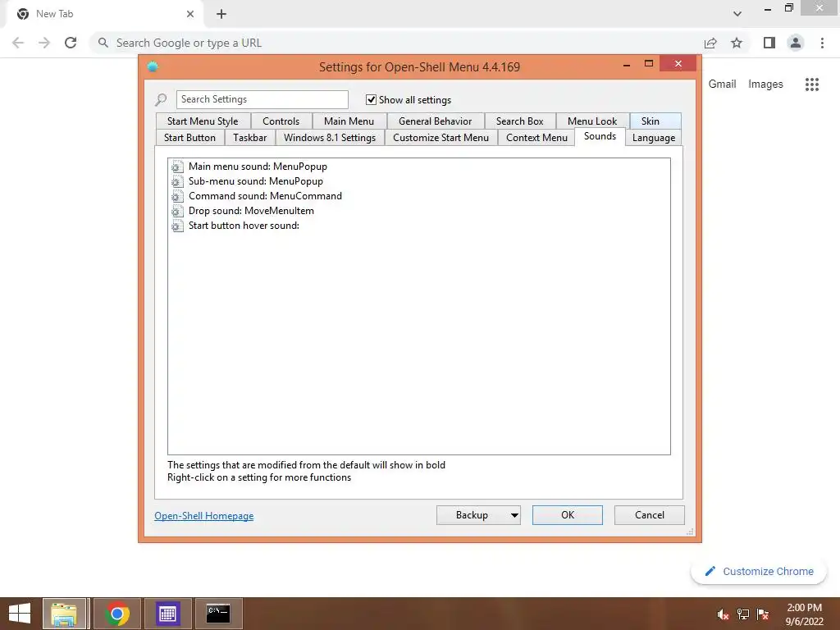Viewport: 840px width, 630px height.
Task: Click the Chrome icon on the taskbar
Action: [x=117, y=614]
